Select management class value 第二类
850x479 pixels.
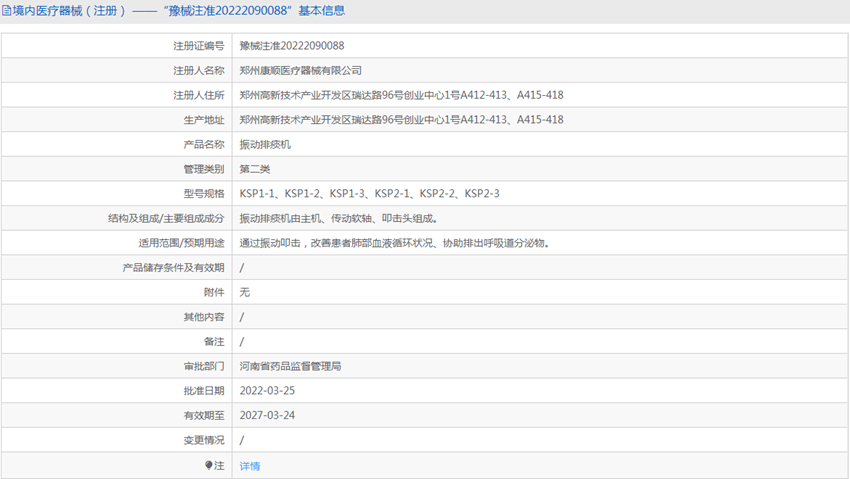pyautogui.click(x=255, y=169)
